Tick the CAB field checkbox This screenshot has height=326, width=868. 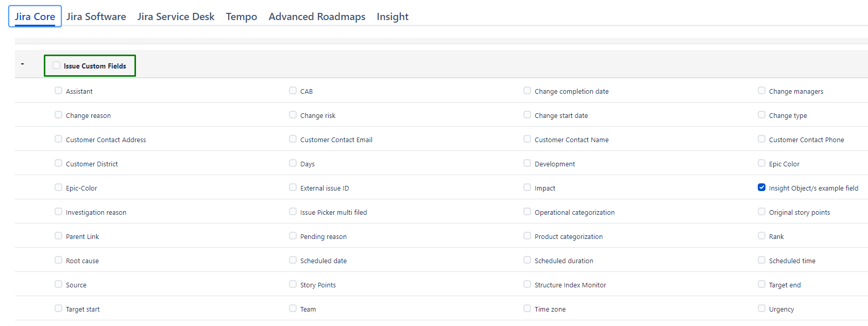[293, 91]
